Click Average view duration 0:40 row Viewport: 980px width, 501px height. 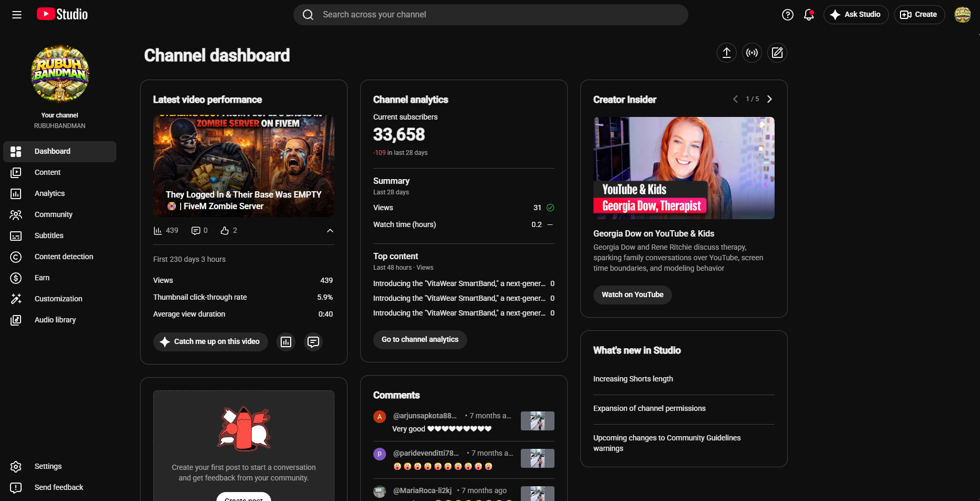click(243, 314)
